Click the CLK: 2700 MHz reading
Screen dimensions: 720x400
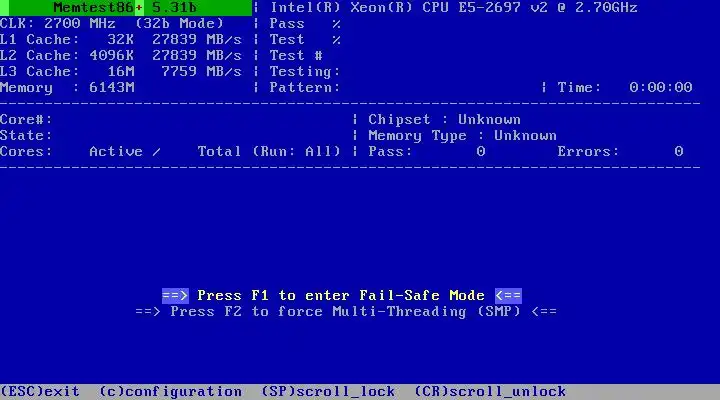tap(58, 23)
